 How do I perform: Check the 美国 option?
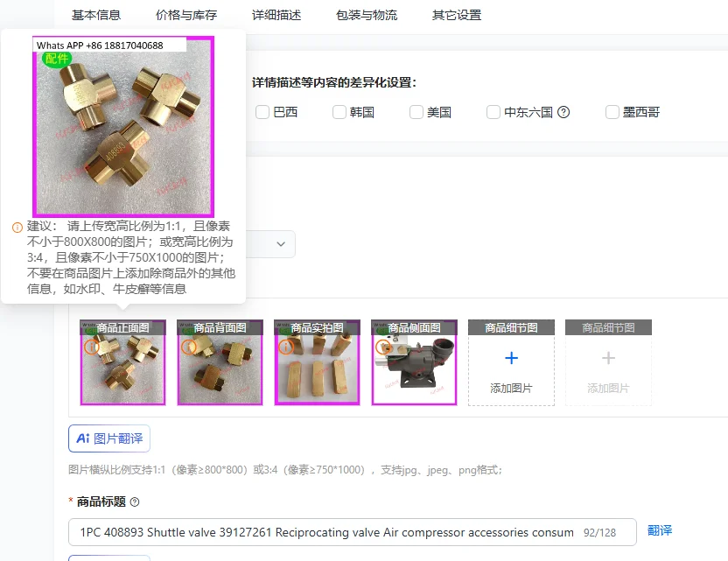click(416, 112)
